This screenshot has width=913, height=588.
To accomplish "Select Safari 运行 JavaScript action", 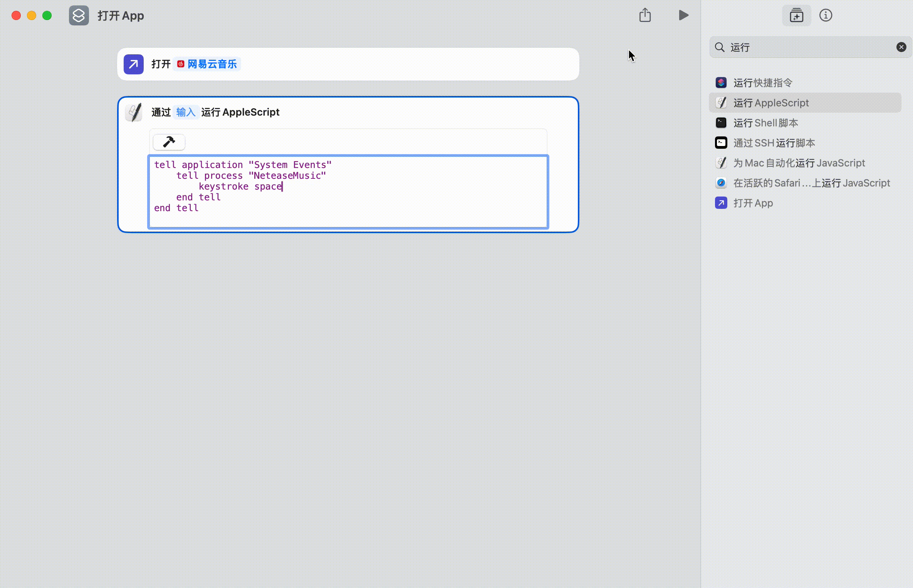I will tap(811, 183).
